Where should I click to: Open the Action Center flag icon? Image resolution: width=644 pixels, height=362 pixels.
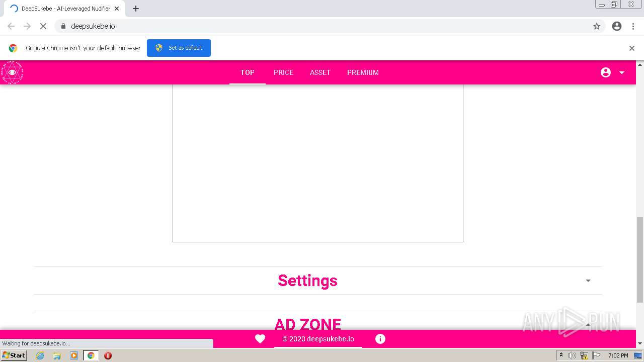point(596,355)
